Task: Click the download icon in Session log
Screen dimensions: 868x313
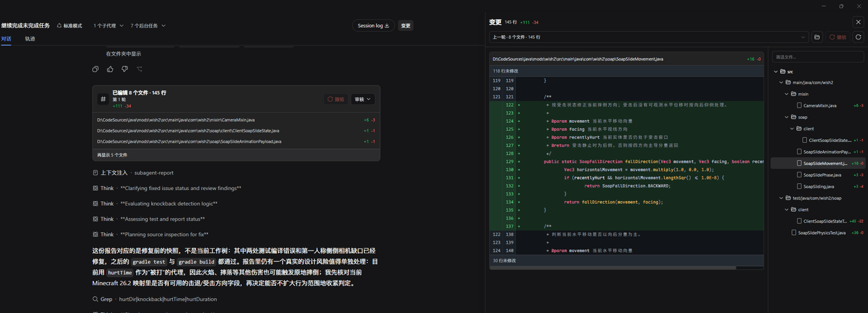Action: [x=387, y=26]
